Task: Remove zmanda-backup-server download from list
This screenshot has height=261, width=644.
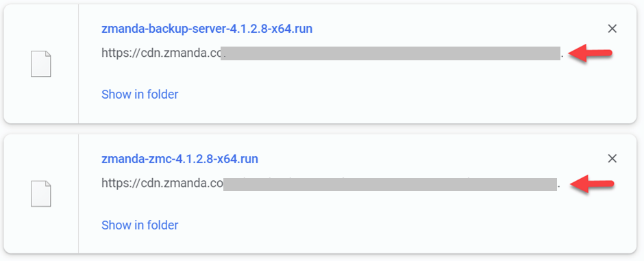Action: pos(612,29)
